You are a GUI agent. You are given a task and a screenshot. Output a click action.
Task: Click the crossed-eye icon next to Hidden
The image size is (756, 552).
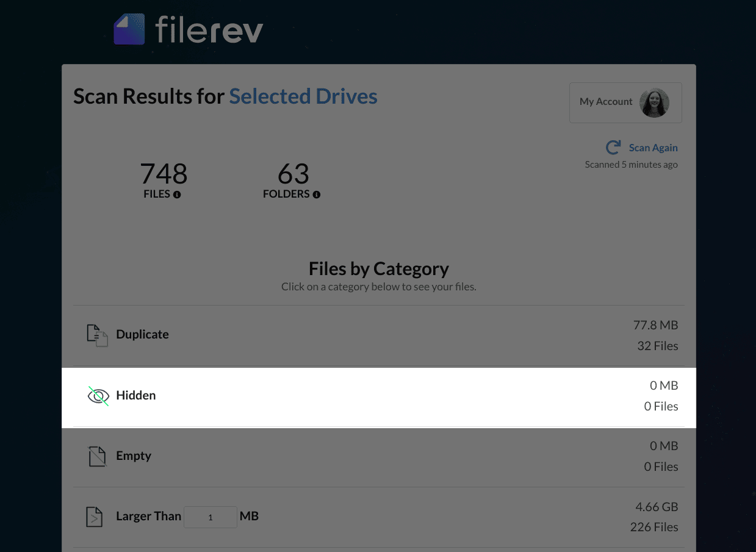click(98, 395)
